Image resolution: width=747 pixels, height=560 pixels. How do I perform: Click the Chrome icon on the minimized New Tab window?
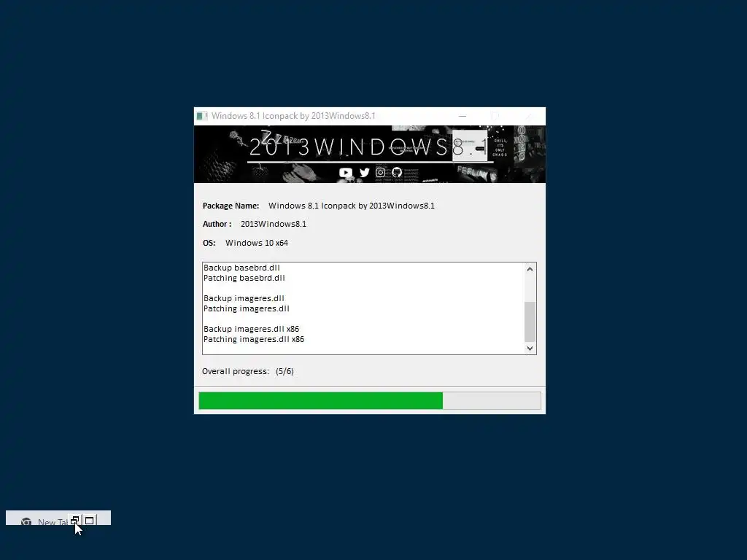pos(26,522)
